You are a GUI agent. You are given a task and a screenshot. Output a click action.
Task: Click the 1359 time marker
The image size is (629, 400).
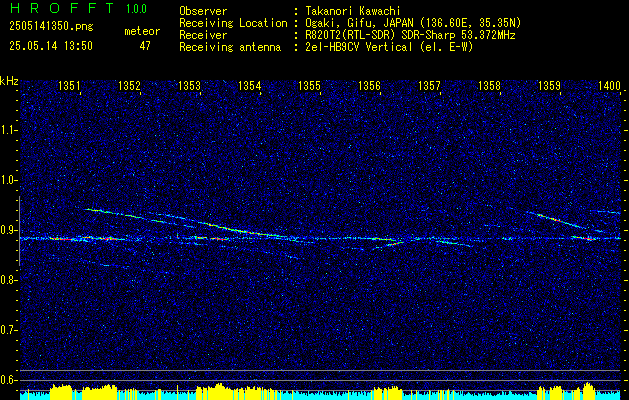[x=550, y=85]
